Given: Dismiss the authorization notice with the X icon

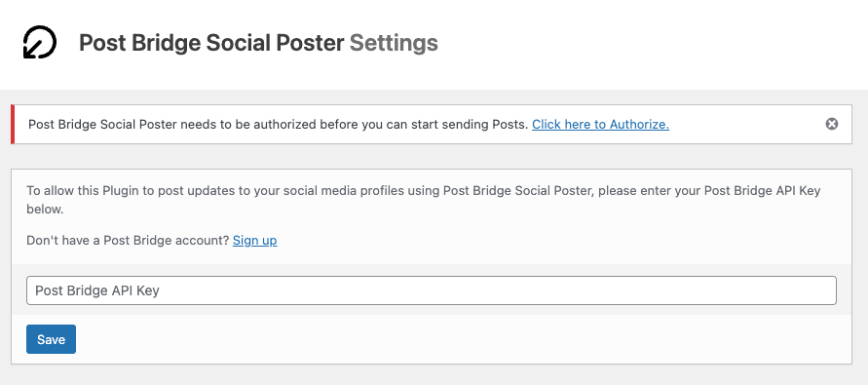Looking at the screenshot, I should (831, 124).
